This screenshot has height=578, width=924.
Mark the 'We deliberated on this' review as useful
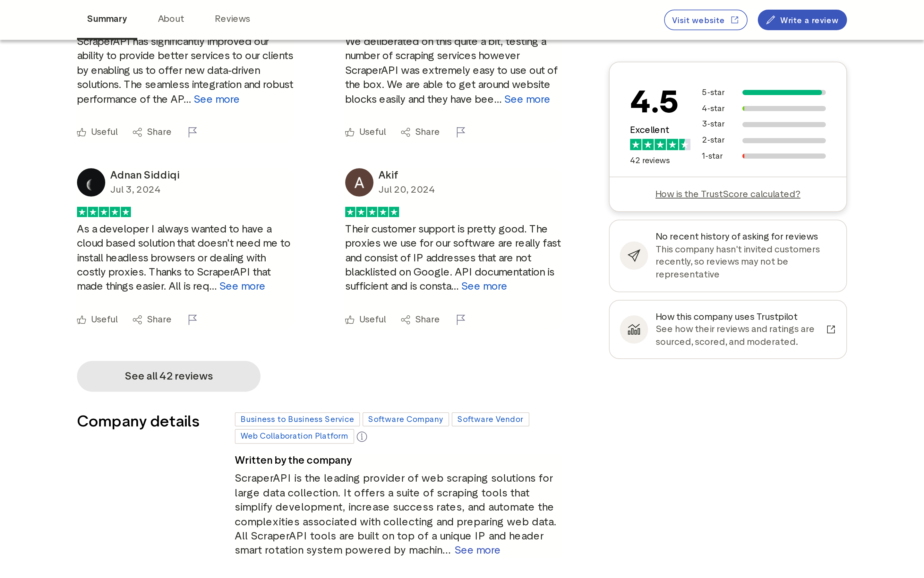366,132
